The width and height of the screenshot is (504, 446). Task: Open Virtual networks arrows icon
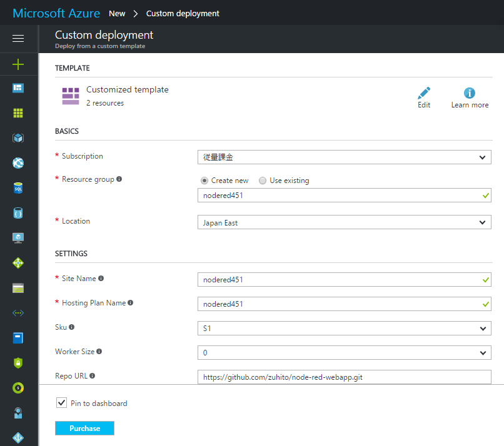18,313
